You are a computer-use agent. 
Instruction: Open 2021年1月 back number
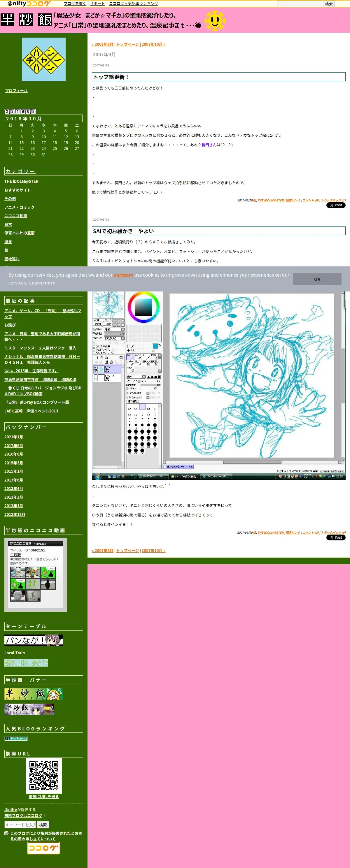(x=13, y=437)
